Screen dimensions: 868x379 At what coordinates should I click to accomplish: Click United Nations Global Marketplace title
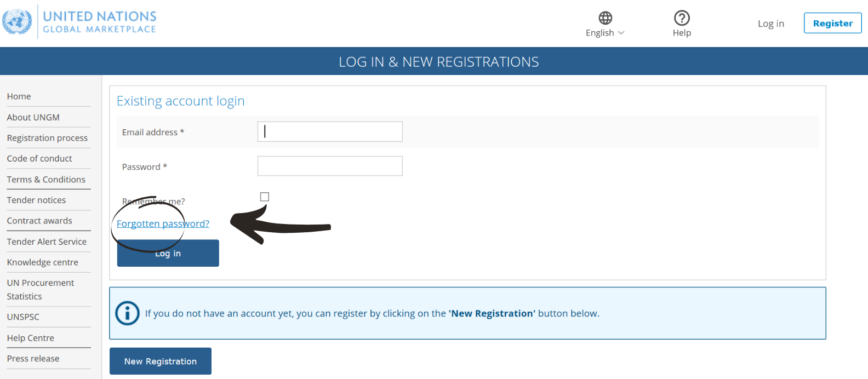click(100, 22)
